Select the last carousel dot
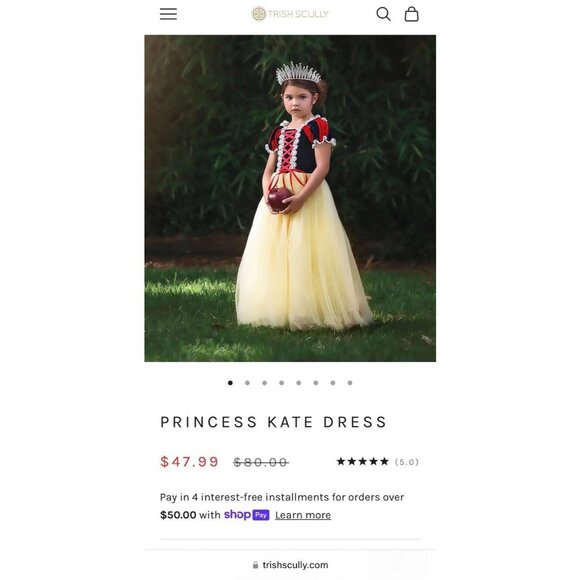 (x=350, y=383)
